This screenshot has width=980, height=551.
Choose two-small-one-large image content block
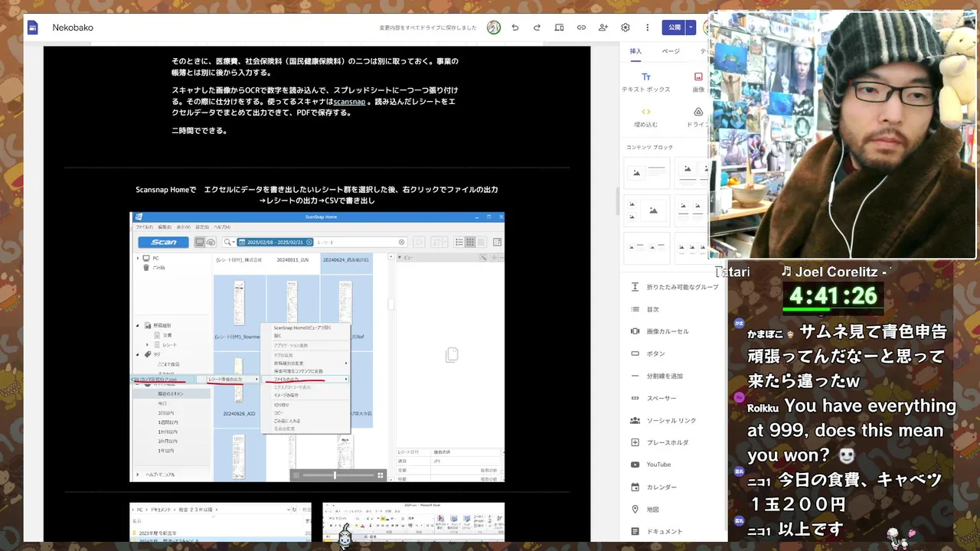tap(647, 210)
